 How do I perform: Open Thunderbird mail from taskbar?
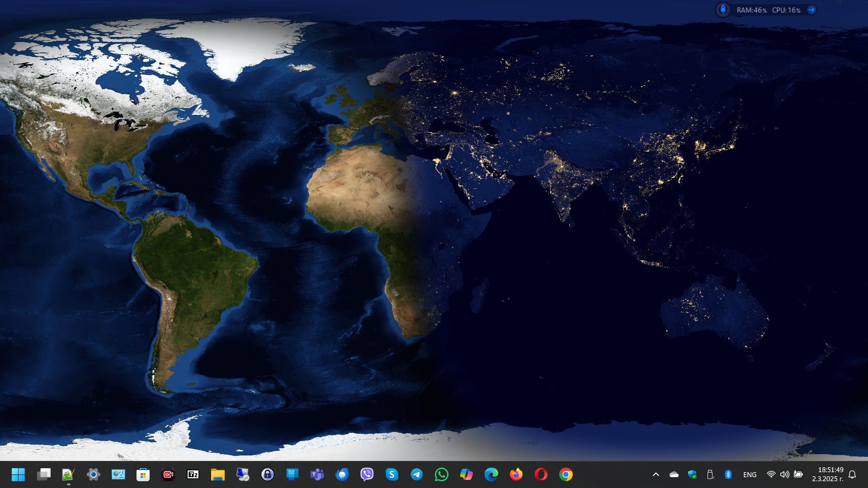(342, 474)
